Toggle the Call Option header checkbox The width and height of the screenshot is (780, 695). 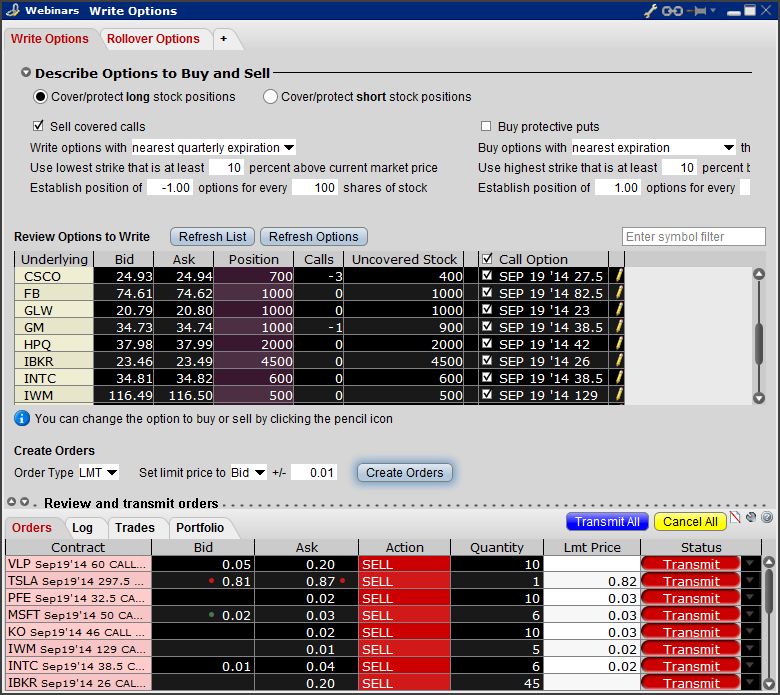488,259
